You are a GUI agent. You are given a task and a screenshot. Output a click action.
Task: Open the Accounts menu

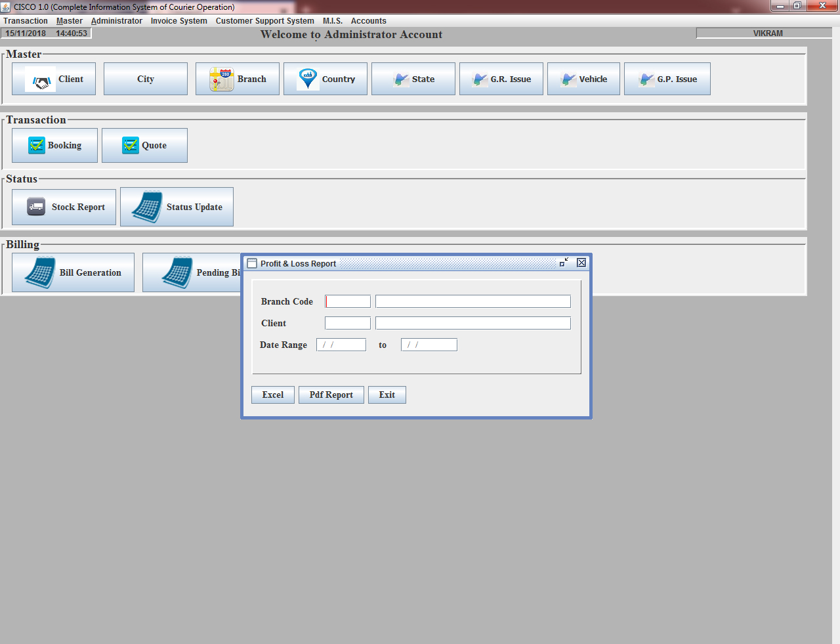pyautogui.click(x=369, y=21)
